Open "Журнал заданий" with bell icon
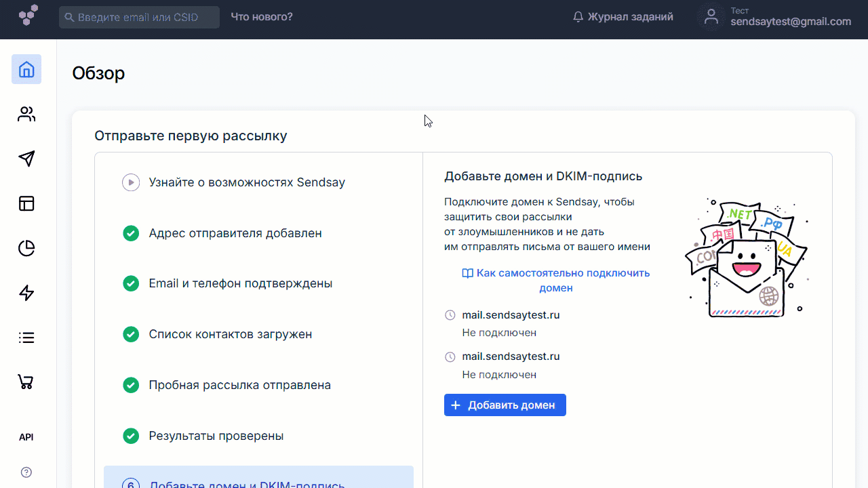Screen dimensions: 868x488 coord(623,17)
